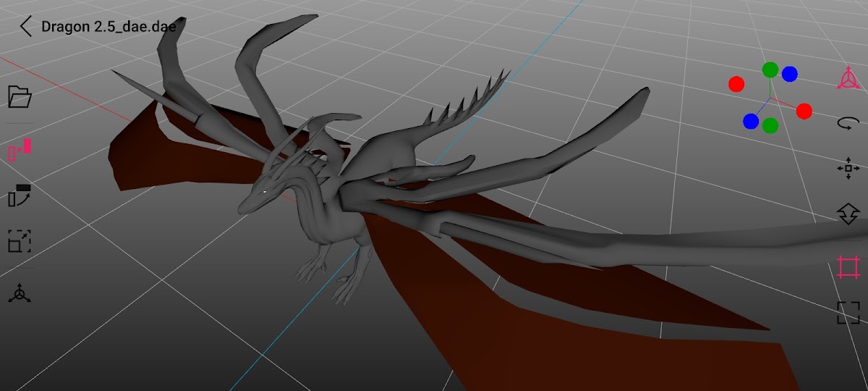Toggle the pink grid display icon
The width and height of the screenshot is (868, 391).
[x=848, y=267]
